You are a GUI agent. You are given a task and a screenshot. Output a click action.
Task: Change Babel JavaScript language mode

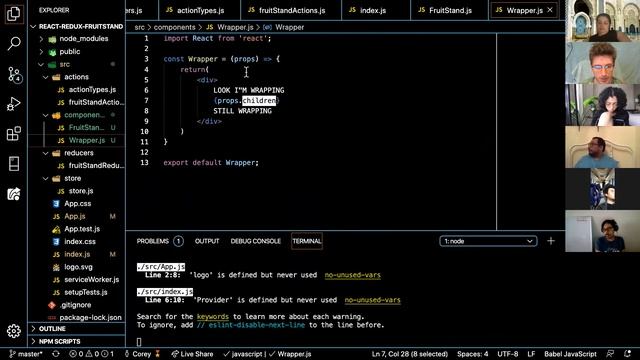coord(570,354)
